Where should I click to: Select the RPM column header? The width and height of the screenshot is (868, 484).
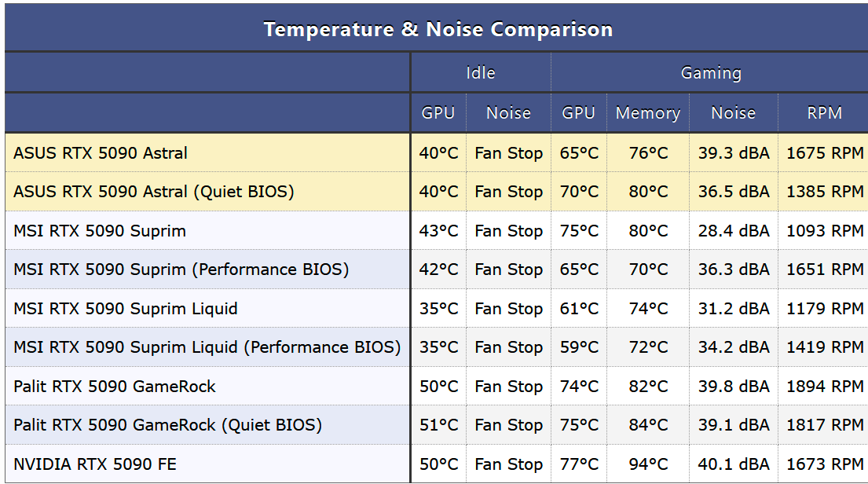click(824, 113)
